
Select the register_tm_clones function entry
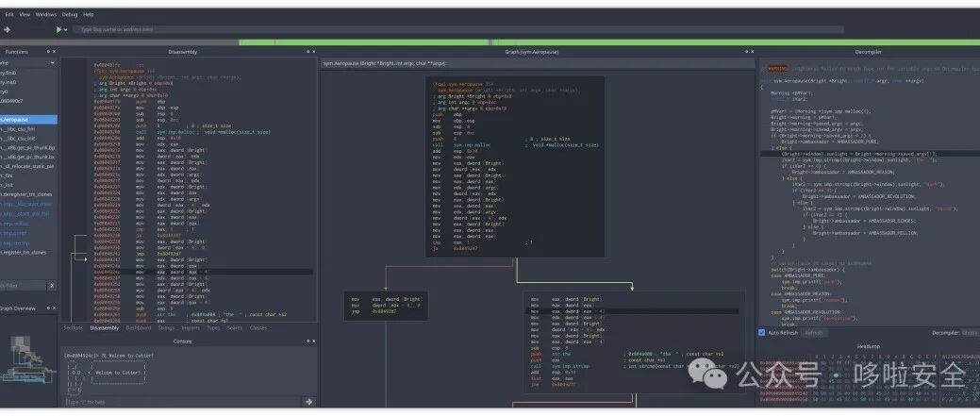(x=28, y=253)
